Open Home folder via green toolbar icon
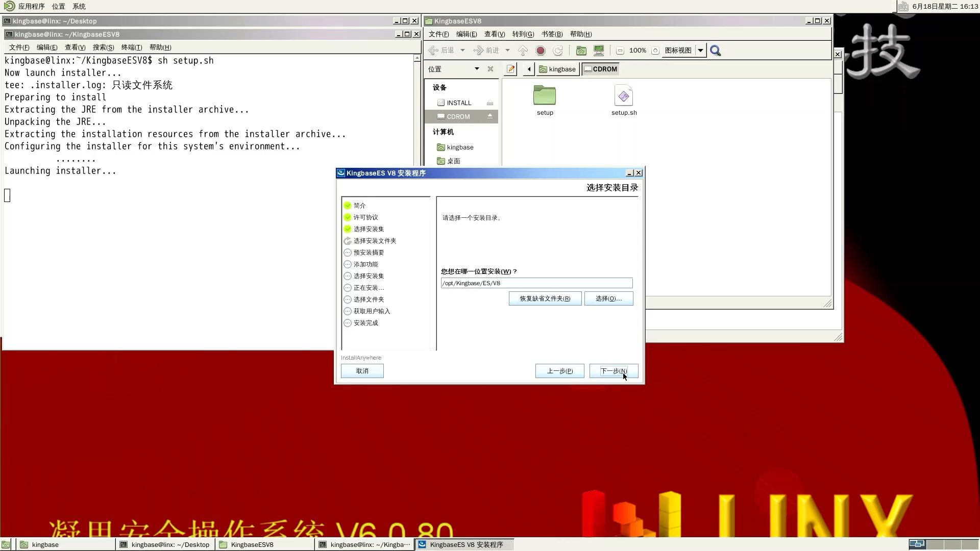Image resolution: width=980 pixels, height=551 pixels. tap(581, 51)
